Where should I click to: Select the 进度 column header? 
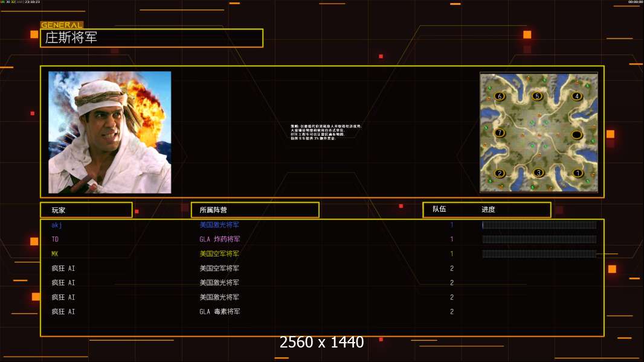point(488,209)
